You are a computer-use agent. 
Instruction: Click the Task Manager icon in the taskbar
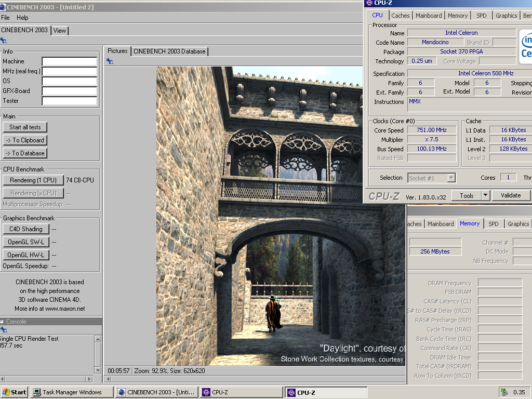(37, 392)
